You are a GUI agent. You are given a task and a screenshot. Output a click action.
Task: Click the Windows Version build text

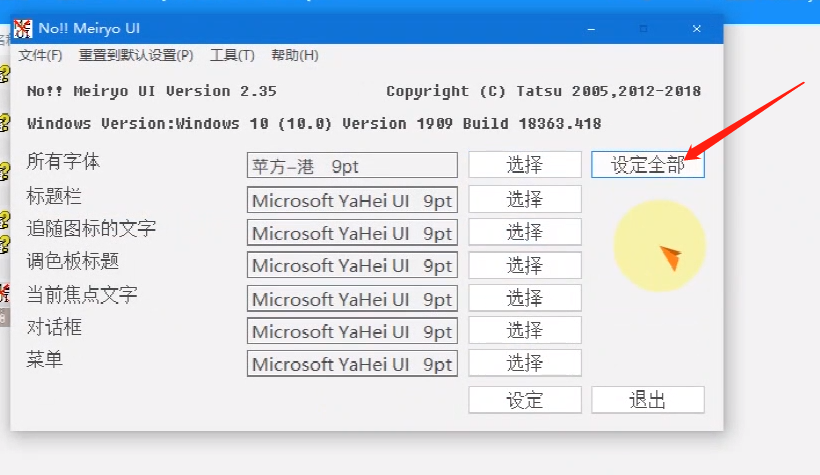click(x=314, y=123)
